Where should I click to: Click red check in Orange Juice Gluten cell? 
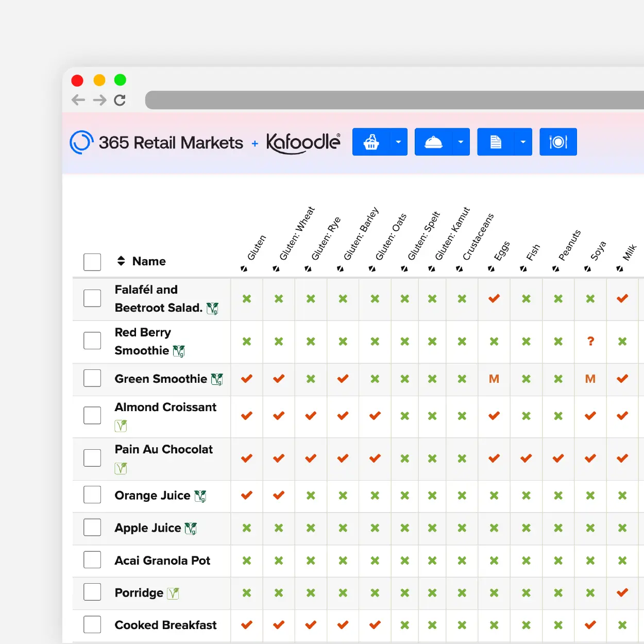tap(247, 495)
